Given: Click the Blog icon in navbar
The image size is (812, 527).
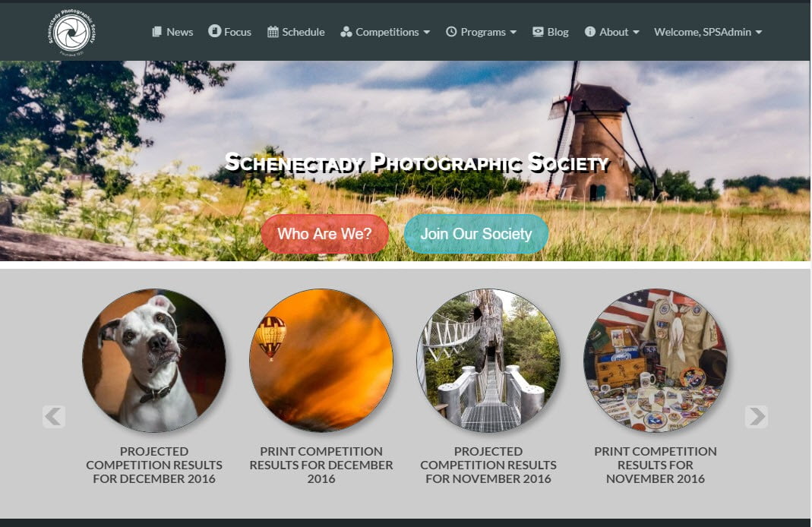Looking at the screenshot, I should [538, 32].
